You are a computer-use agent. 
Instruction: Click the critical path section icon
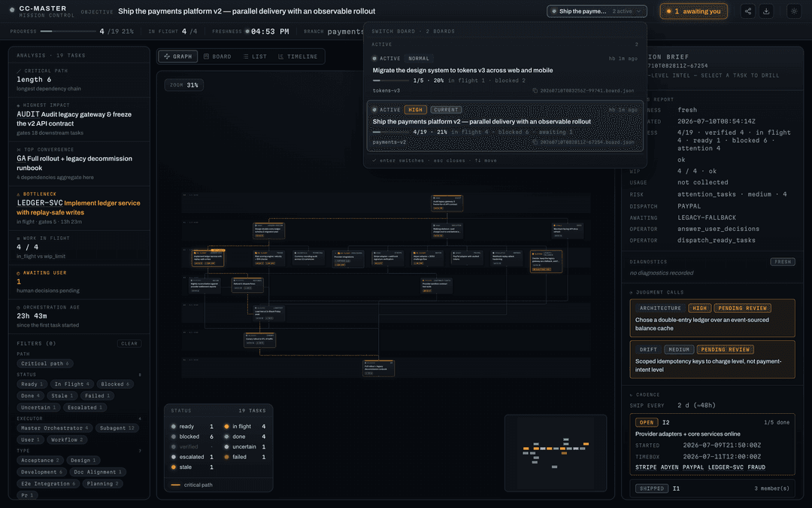point(19,71)
